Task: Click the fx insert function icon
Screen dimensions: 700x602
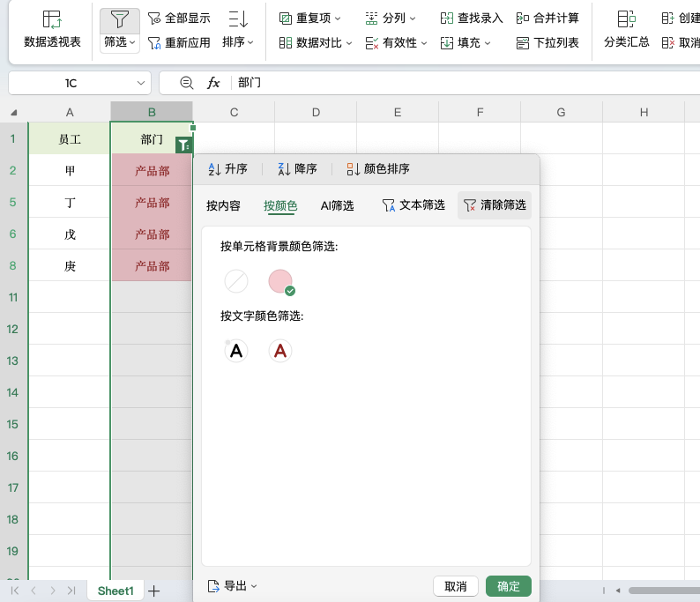Action: [x=213, y=83]
